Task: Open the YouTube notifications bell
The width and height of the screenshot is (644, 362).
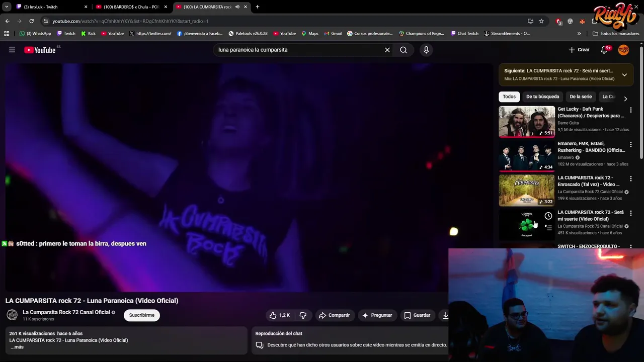Action: [605, 50]
